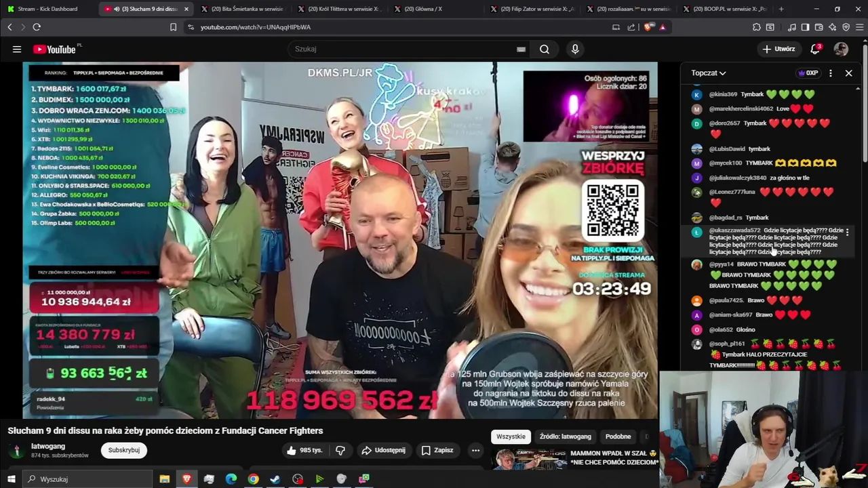Bookmark this page with bookmark icon
Image resolution: width=868 pixels, height=488 pixels.
(x=173, y=27)
